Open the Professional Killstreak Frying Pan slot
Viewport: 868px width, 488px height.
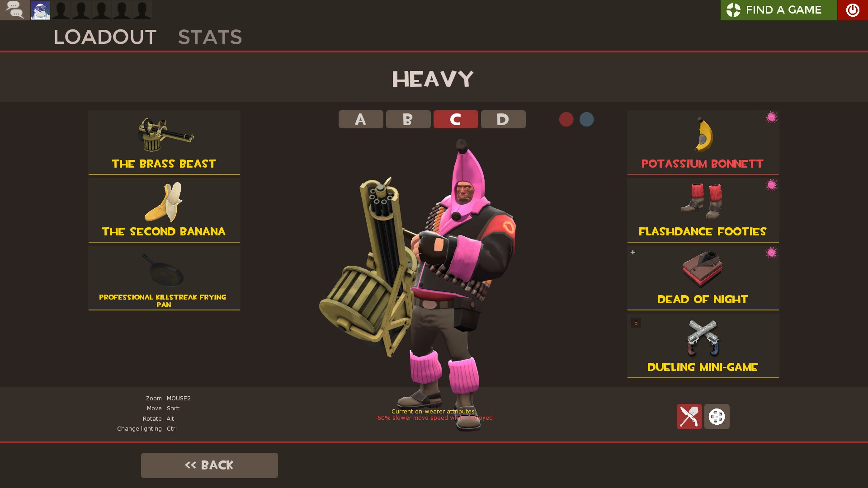(164, 278)
